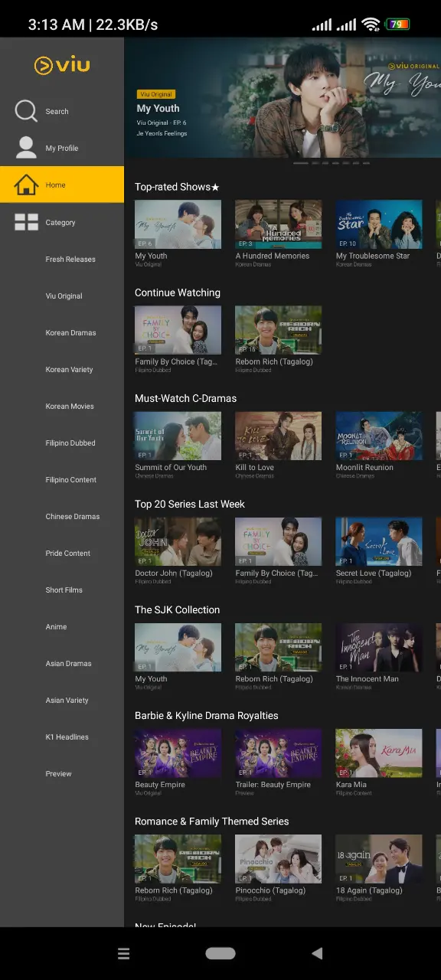
Task: Tap Top-rated Shows section heading
Action: pos(177,187)
